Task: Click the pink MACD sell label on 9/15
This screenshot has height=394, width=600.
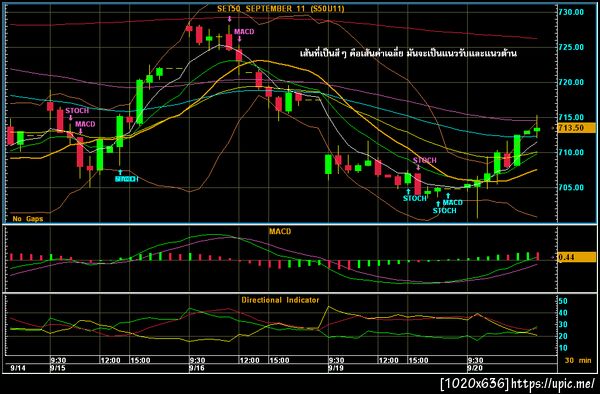Action: 85,124
